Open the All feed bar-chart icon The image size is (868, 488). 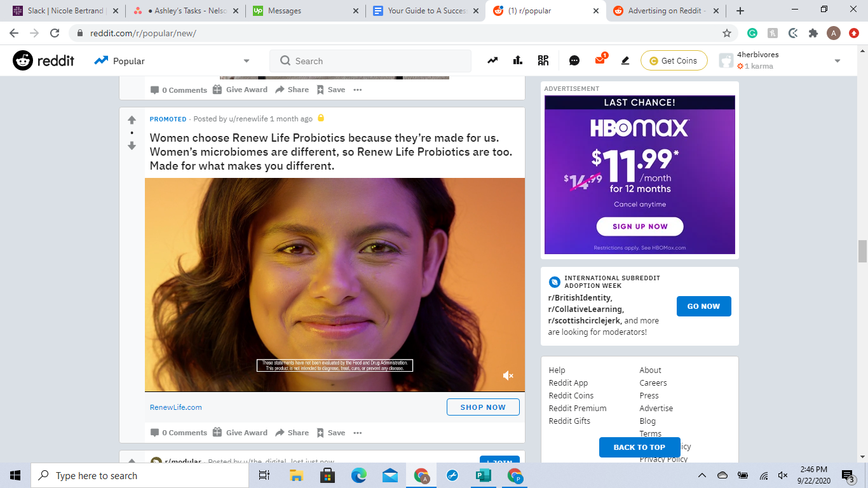518,61
